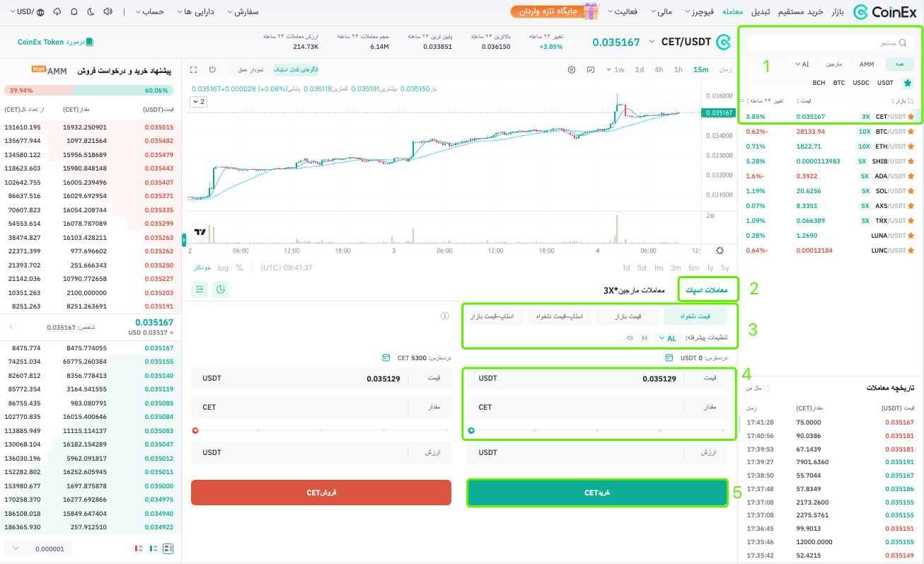Toggle dark mode moon icon
Image resolution: width=924 pixels, height=564 pixels.
tap(91, 12)
